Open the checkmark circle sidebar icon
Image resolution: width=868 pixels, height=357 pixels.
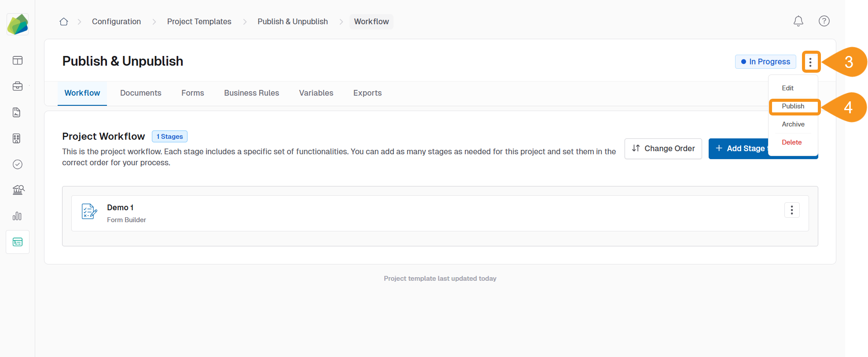tap(18, 164)
